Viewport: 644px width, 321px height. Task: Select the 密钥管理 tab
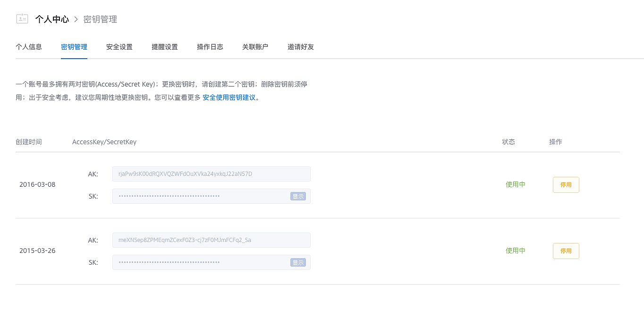(x=74, y=47)
